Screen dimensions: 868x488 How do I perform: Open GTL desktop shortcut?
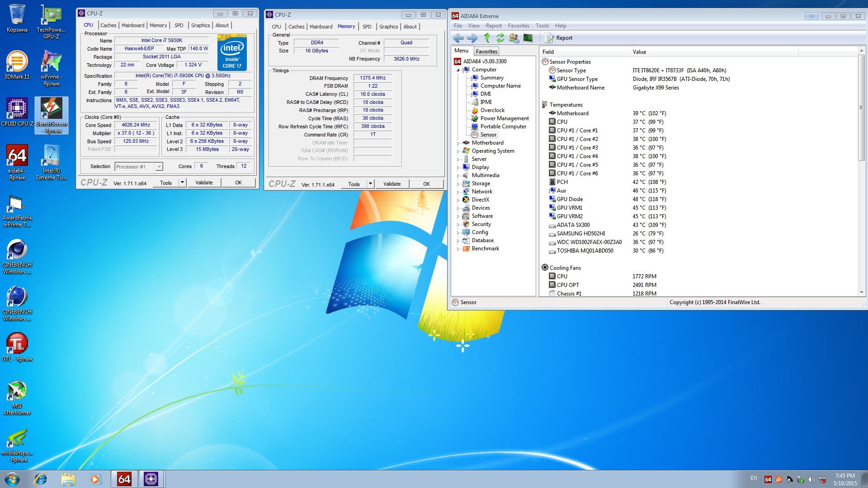[17, 347]
